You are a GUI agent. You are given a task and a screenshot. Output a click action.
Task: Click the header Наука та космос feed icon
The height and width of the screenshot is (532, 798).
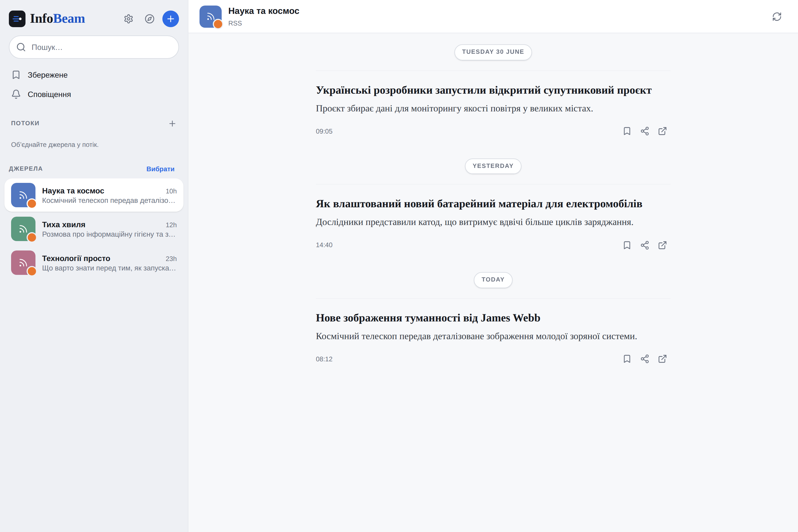[210, 17]
